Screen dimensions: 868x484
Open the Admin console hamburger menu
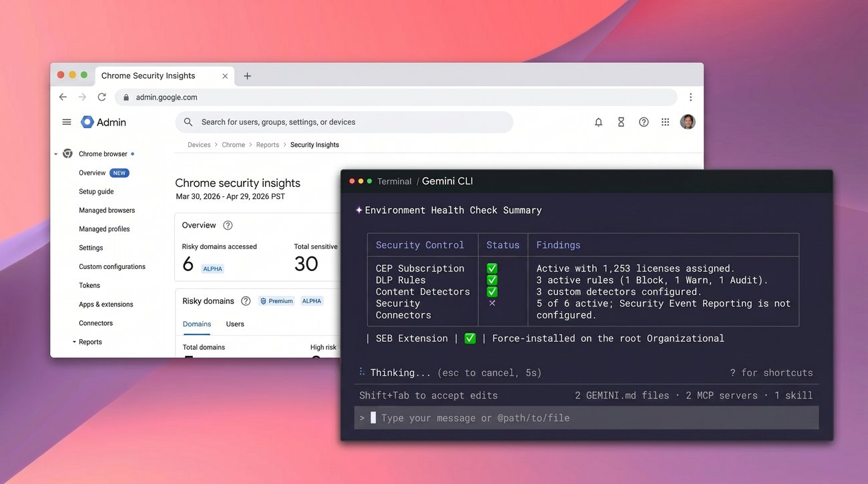click(67, 122)
